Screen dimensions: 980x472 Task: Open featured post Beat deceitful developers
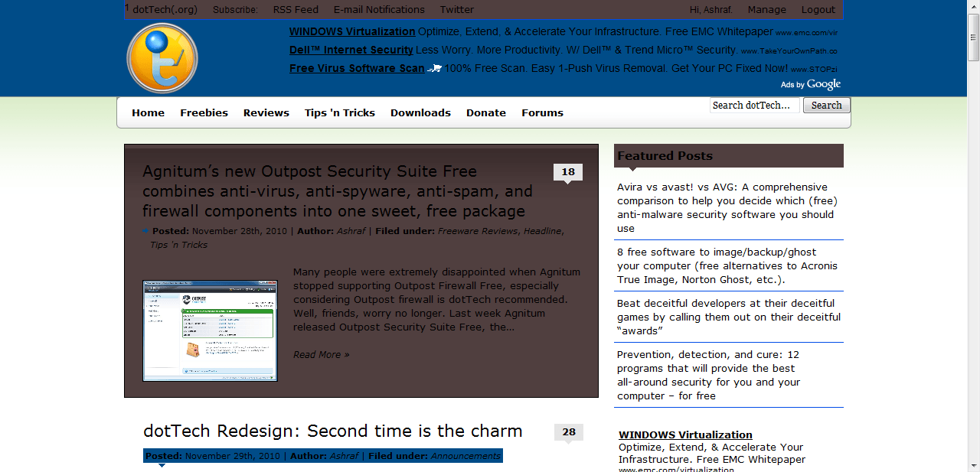tap(729, 317)
